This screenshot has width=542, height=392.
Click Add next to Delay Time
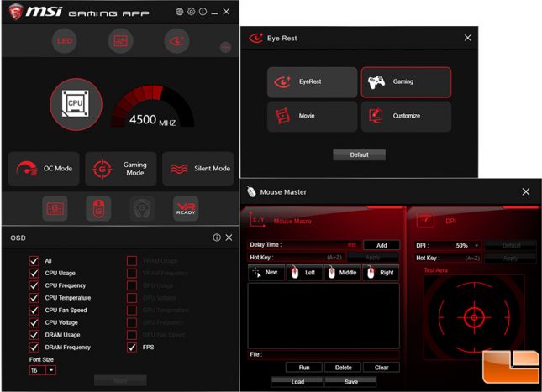click(x=382, y=245)
